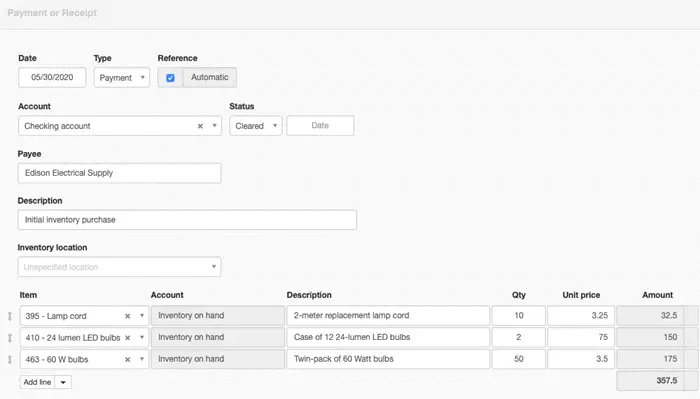The height and width of the screenshot is (399, 700).
Task: Click the Unit price column header
Action: click(x=581, y=295)
